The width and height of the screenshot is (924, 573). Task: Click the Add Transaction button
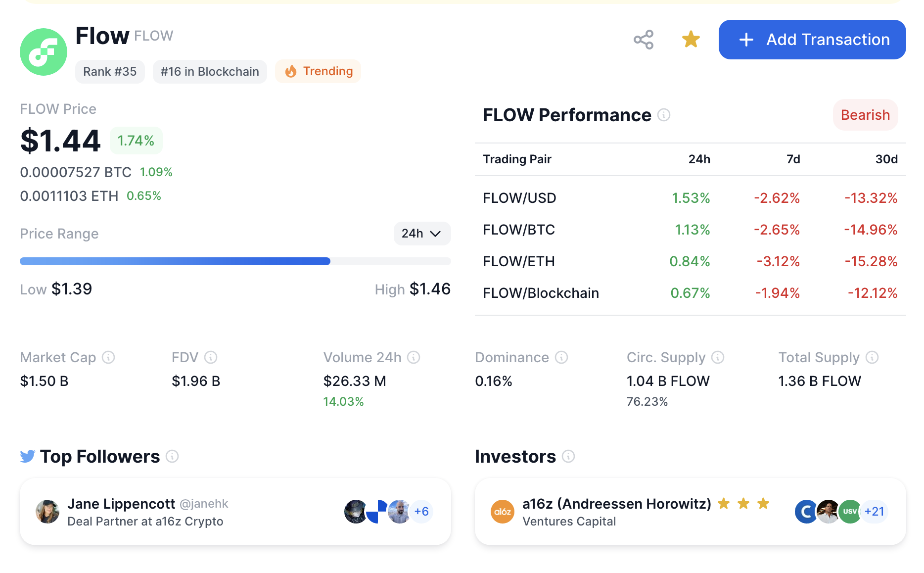point(812,40)
